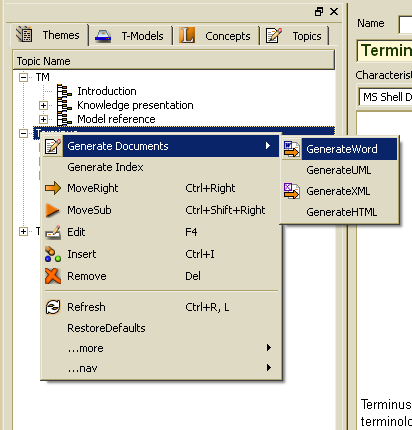Click the MoveSub orange triangle icon
412x430 pixels.
tap(52, 210)
